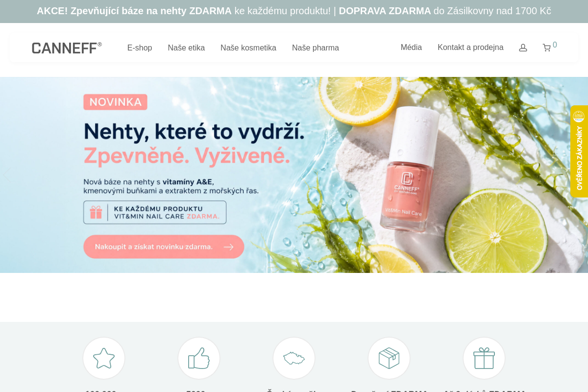Open Kontakt a prodejna page
This screenshot has height=392, width=588.
(470, 47)
